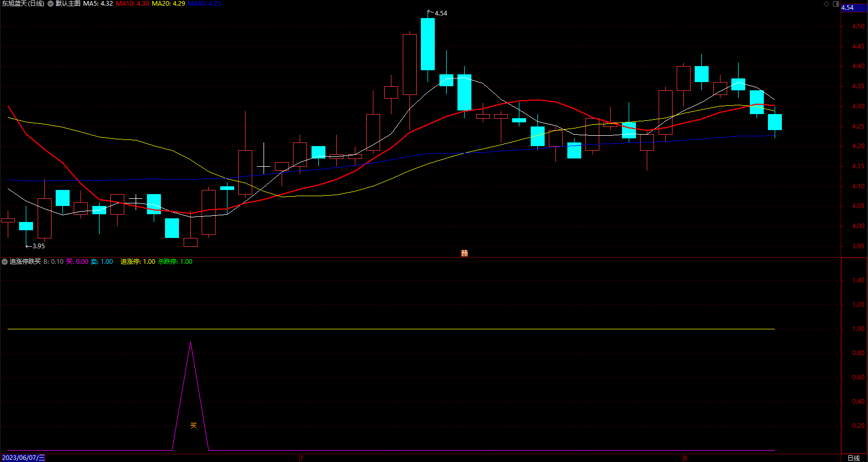868x462 pixels.
Task: Click the month 8 timeline marker
Action: (x=685, y=458)
